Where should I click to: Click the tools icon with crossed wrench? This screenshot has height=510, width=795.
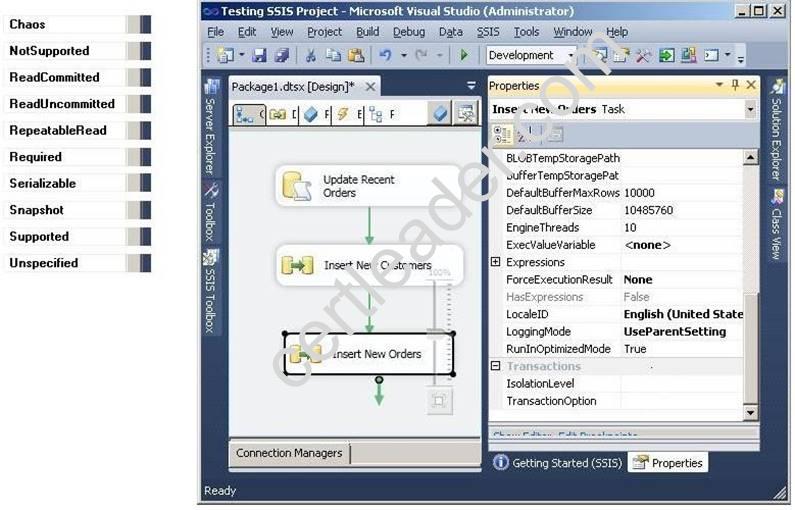pyautogui.click(x=643, y=55)
